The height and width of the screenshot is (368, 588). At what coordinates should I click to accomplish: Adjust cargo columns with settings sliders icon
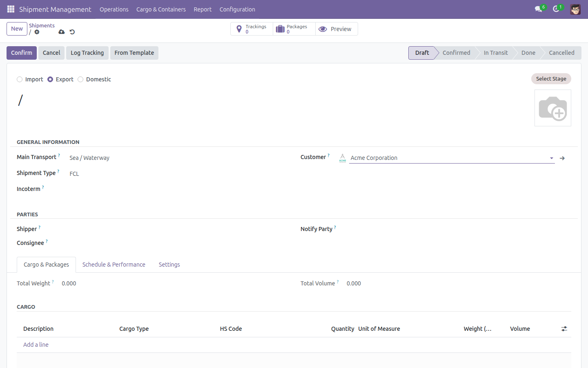click(564, 329)
